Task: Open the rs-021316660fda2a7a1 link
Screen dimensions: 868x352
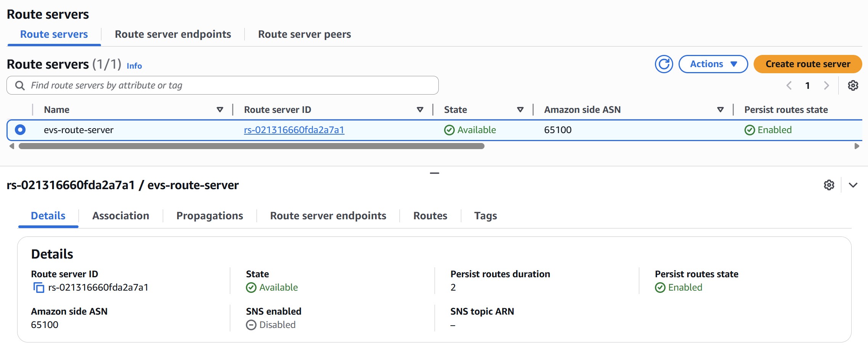Action: (294, 130)
